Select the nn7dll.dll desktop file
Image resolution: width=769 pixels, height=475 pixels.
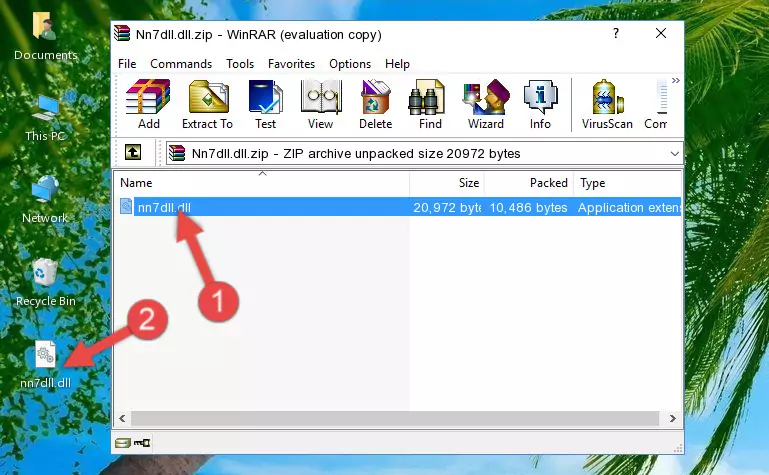(x=46, y=365)
